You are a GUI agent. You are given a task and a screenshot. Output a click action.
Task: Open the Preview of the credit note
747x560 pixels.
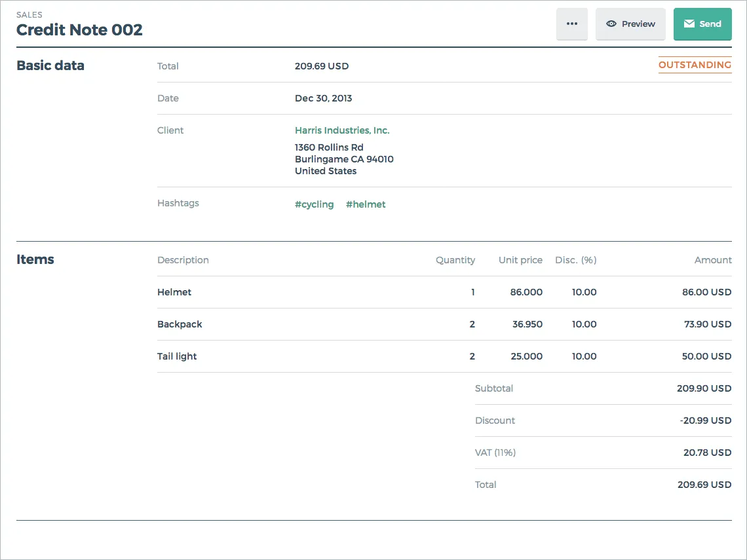pyautogui.click(x=630, y=24)
